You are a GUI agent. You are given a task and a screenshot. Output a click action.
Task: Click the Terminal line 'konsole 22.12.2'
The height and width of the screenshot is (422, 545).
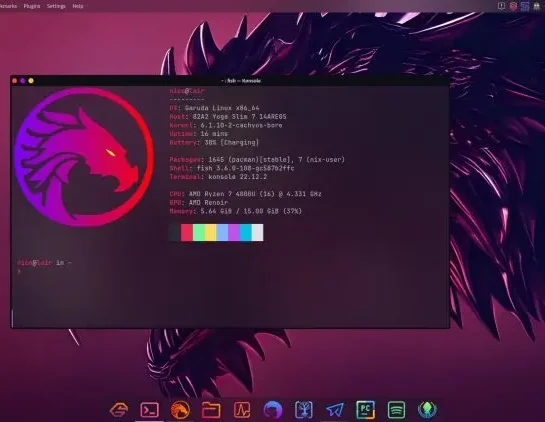pyautogui.click(x=218, y=177)
